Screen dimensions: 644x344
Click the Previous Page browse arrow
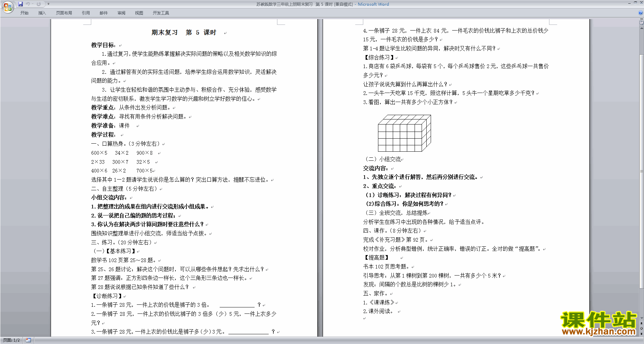click(x=642, y=323)
